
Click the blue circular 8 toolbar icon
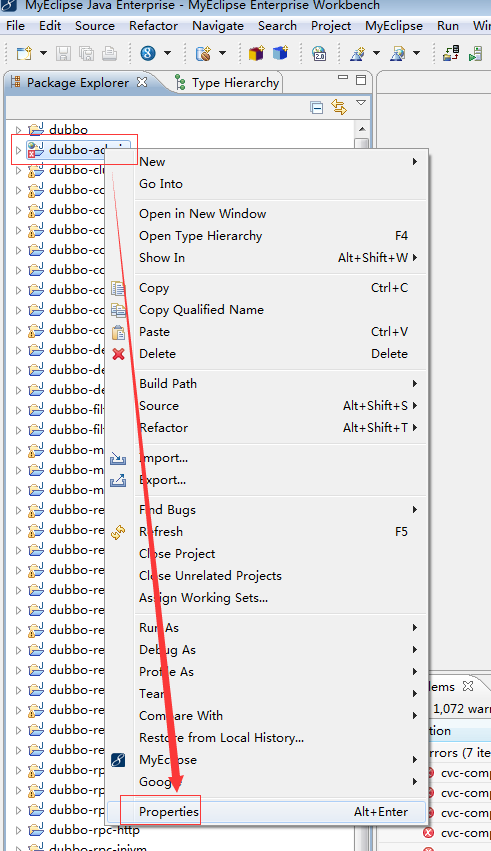pyautogui.click(x=148, y=53)
